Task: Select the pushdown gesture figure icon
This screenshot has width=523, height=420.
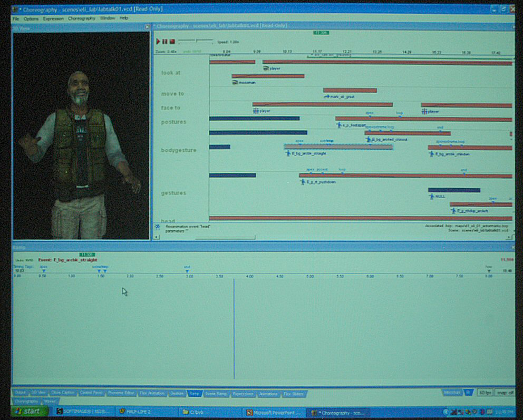Action: [303, 182]
